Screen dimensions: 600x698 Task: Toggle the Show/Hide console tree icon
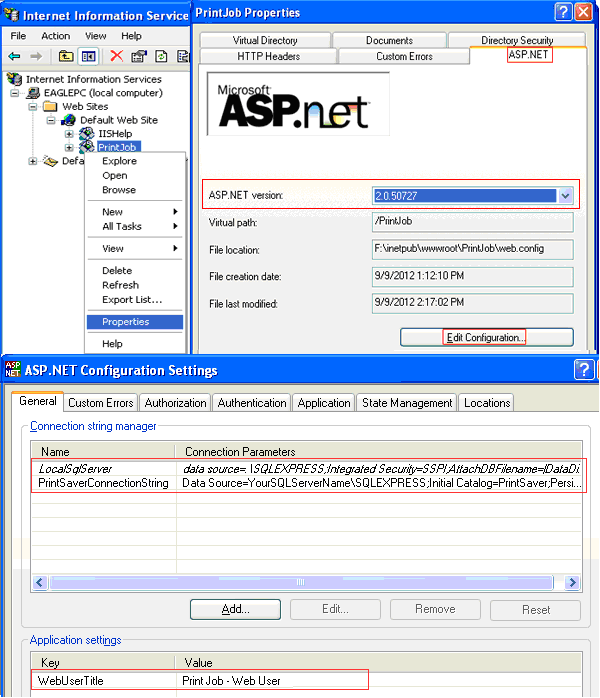(88, 56)
